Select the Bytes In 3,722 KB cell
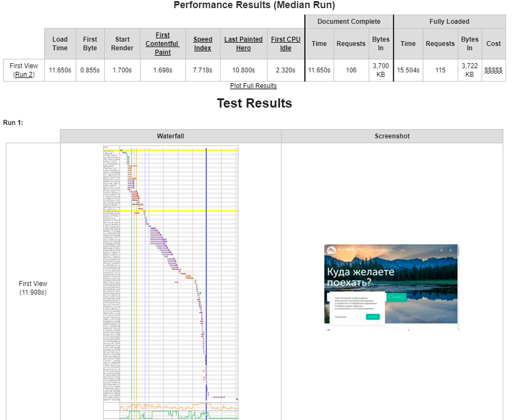Screen dimensions: 513x420 [470, 70]
